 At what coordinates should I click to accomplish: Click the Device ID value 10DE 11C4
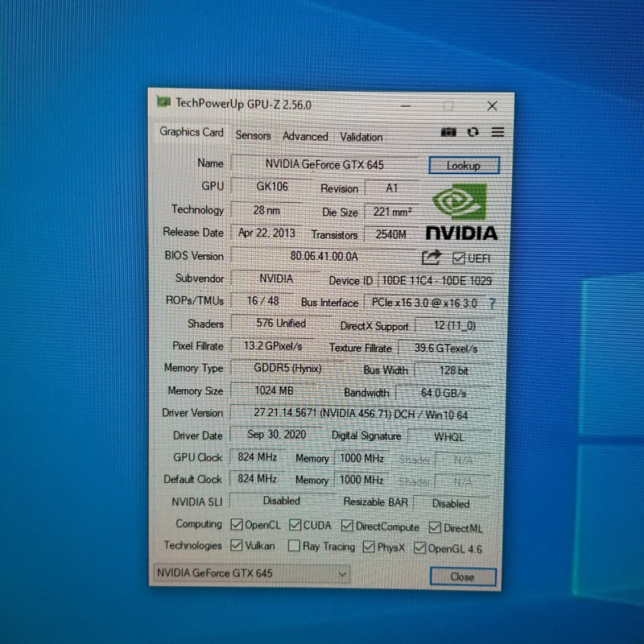[x=436, y=281]
